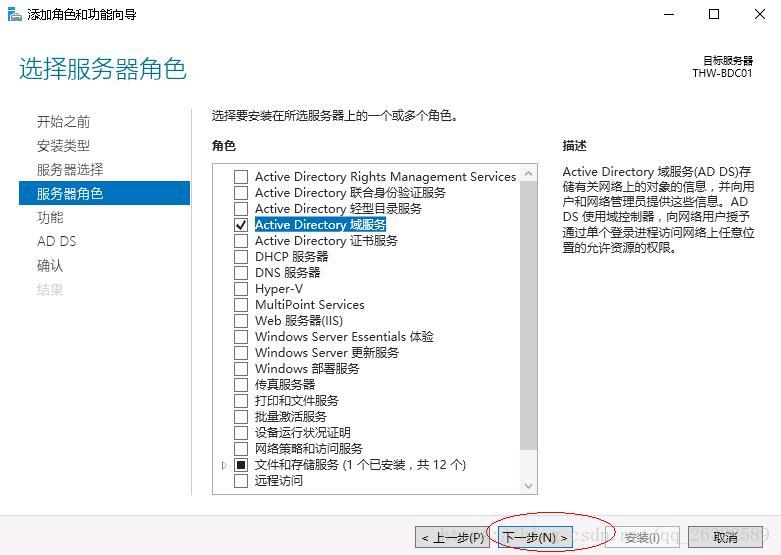
Task: Tick the MultiPoint Services checkbox
Action: click(x=241, y=304)
